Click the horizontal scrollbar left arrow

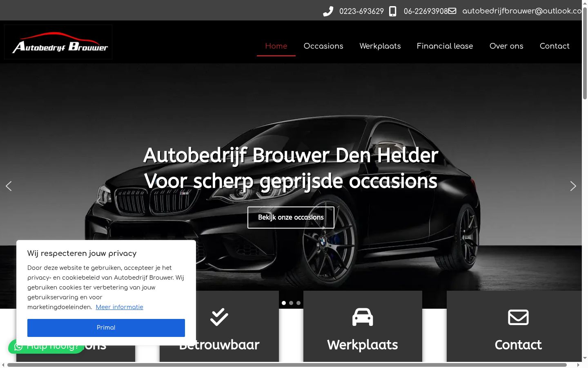[3, 365]
